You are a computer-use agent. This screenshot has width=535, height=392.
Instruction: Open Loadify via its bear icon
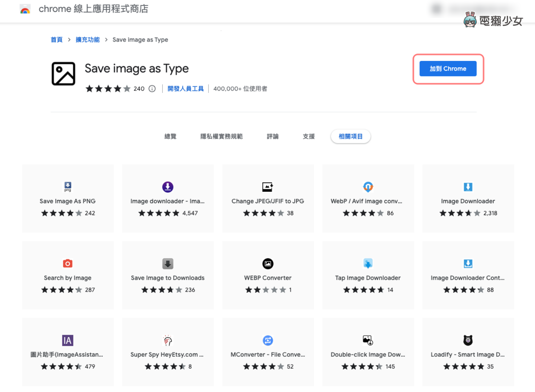tap(468, 340)
